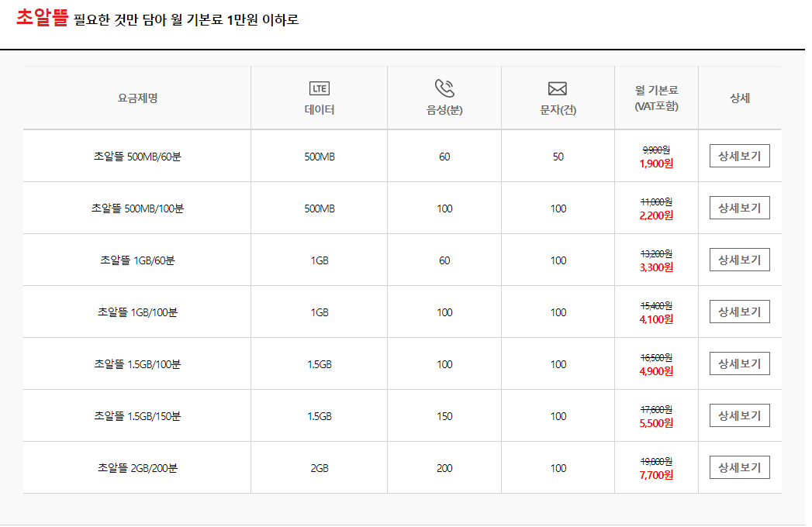This screenshot has height=527, width=812.
Task: Click the 요금제명 column header
Action: pos(137,98)
